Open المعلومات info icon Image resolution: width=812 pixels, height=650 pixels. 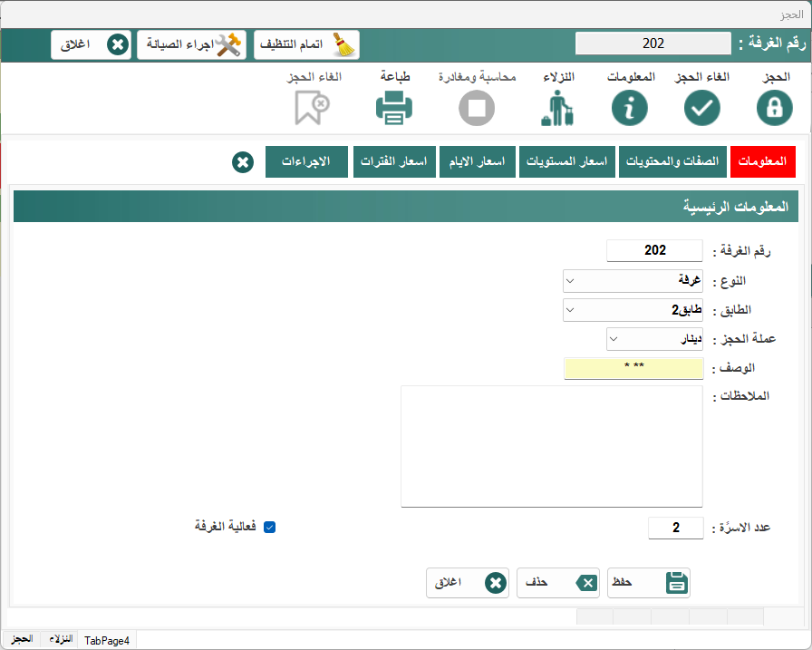[x=629, y=108]
